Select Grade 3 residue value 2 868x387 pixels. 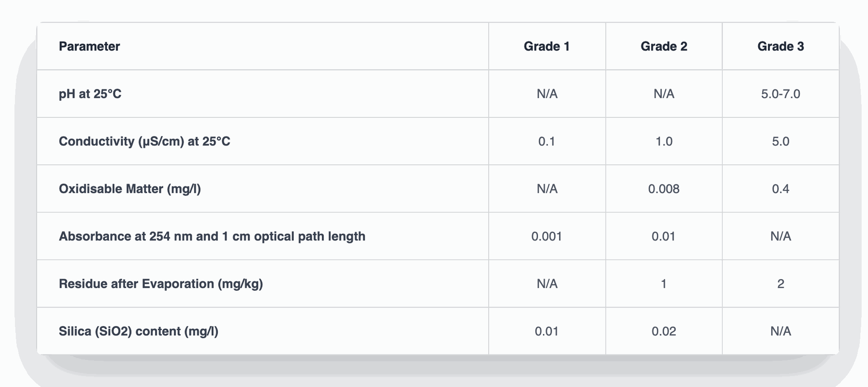780,284
